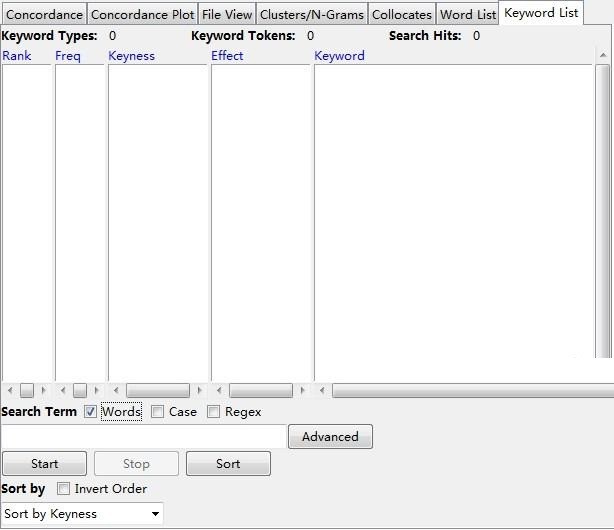Open the Clusters/N-Grams tab
Viewport: 614px width, 530px height.
point(312,15)
